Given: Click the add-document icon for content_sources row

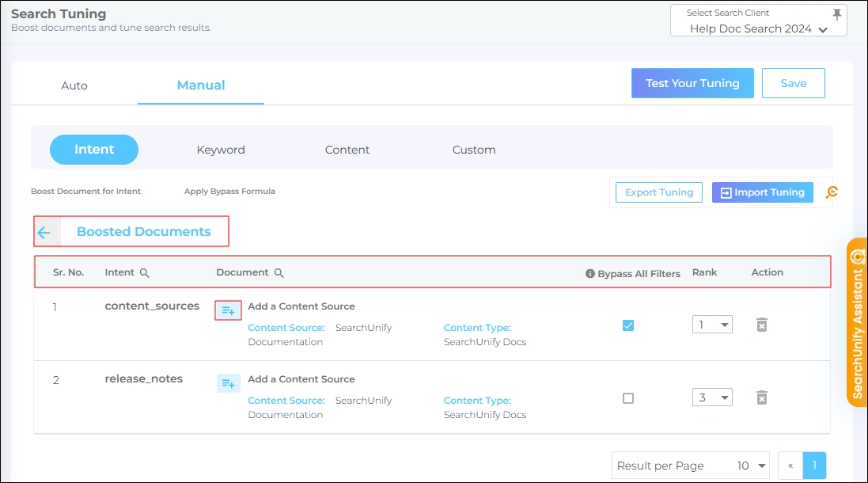Looking at the screenshot, I should tap(228, 310).
